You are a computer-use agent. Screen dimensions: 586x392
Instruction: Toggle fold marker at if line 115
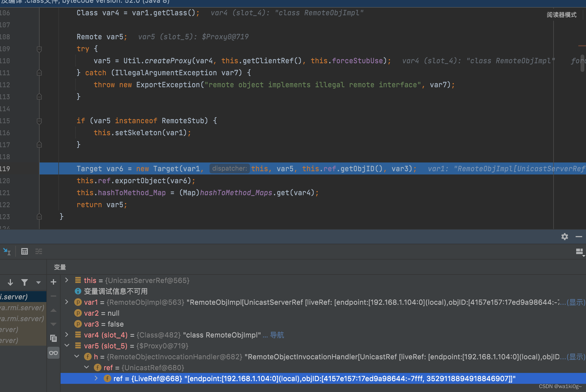pyautogui.click(x=39, y=121)
